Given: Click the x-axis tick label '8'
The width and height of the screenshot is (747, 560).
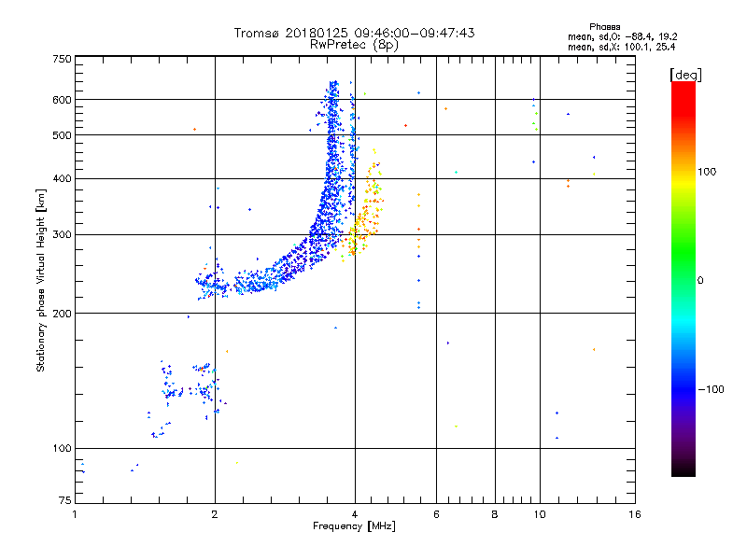Looking at the screenshot, I should click(x=495, y=514).
